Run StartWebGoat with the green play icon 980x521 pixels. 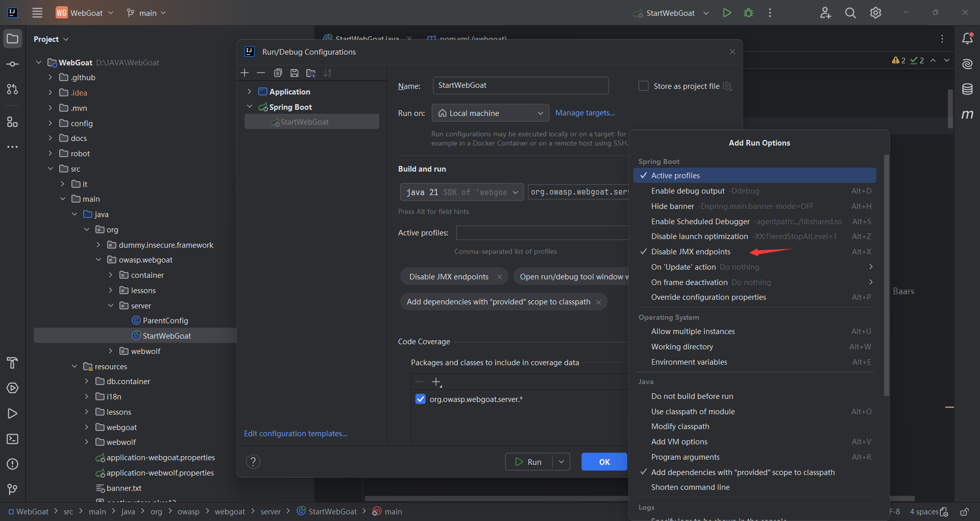pyautogui.click(x=727, y=13)
